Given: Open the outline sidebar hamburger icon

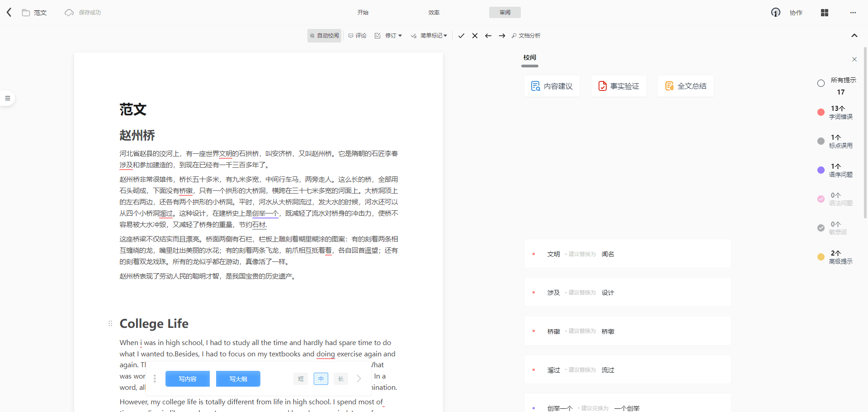Looking at the screenshot, I should [7, 98].
